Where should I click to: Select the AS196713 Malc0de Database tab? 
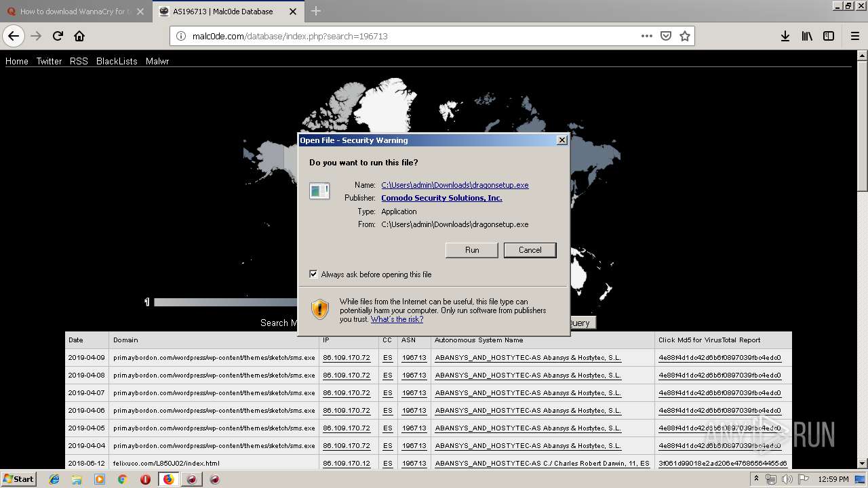point(229,12)
